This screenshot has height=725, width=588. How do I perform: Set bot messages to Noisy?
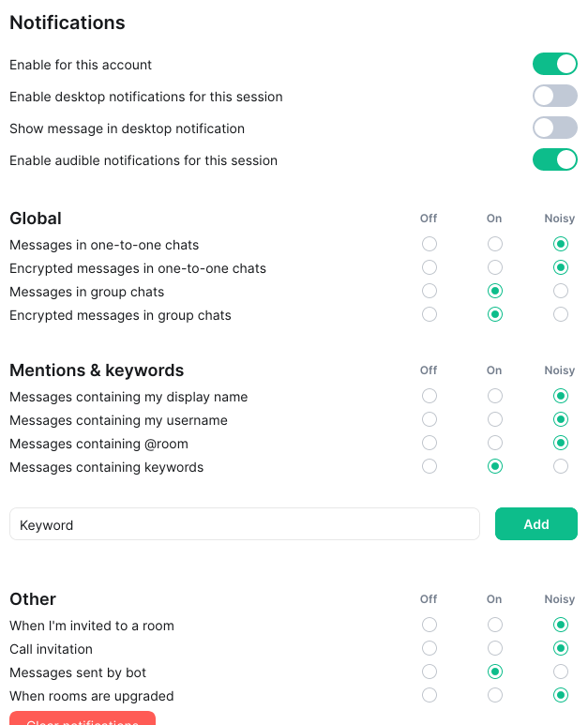point(561,672)
